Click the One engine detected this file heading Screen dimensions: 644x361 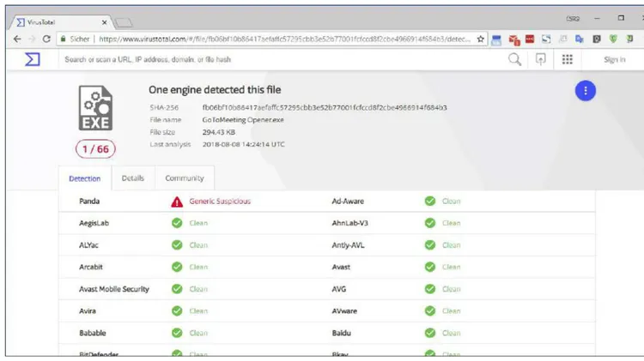click(x=215, y=90)
